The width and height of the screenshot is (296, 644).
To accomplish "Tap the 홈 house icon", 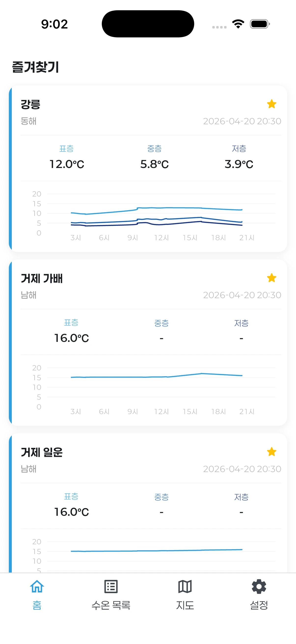I will click(37, 587).
